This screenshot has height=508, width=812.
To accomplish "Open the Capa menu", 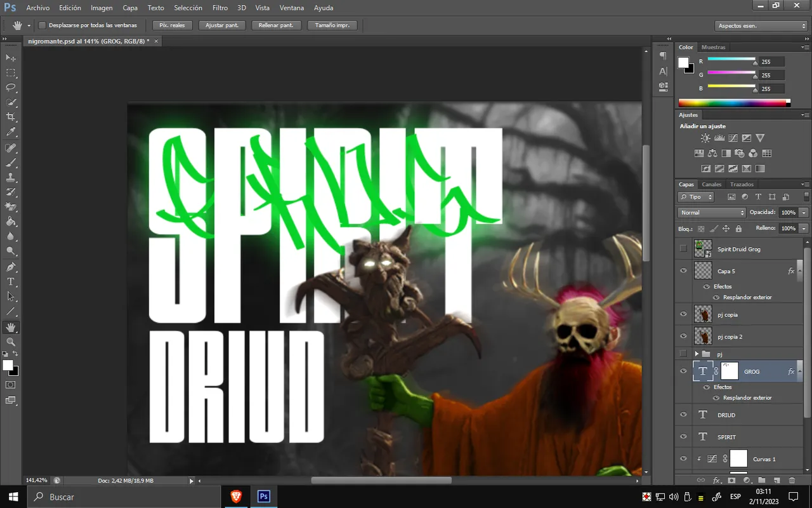I will click(x=130, y=8).
